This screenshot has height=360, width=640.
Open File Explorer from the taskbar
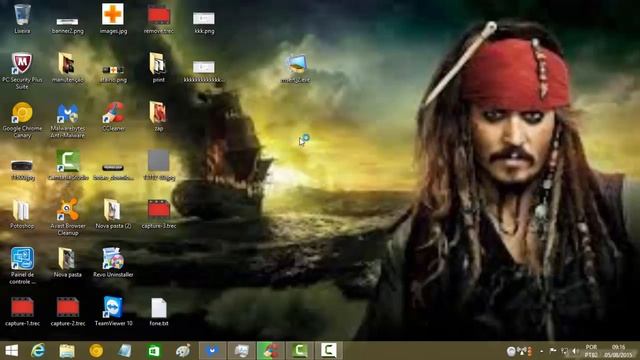pos(67,351)
